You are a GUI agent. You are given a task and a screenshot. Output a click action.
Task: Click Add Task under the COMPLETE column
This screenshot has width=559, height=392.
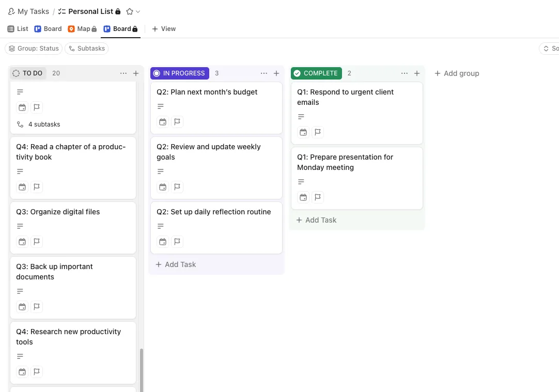point(316,220)
